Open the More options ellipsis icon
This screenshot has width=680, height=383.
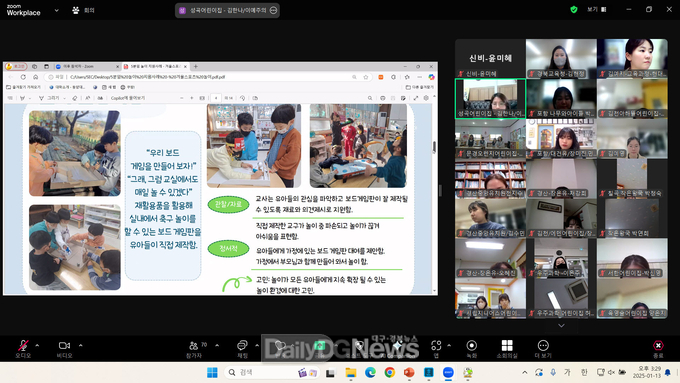[x=543, y=348]
